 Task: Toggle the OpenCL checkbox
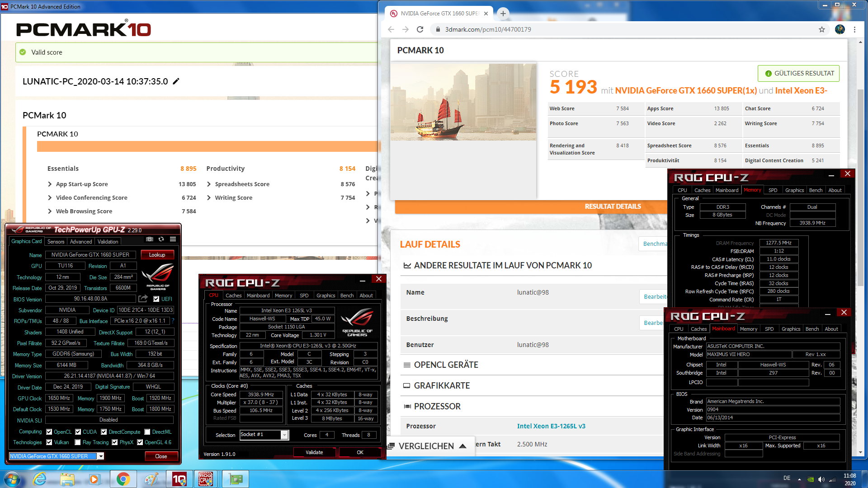pos(49,432)
